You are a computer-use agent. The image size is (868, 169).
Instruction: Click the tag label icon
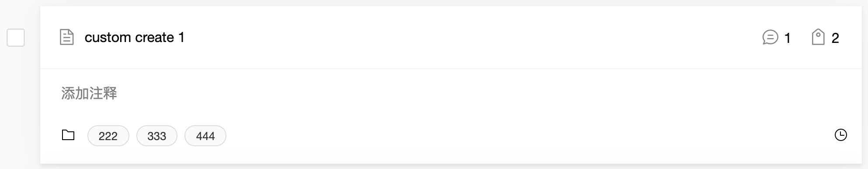tap(818, 37)
